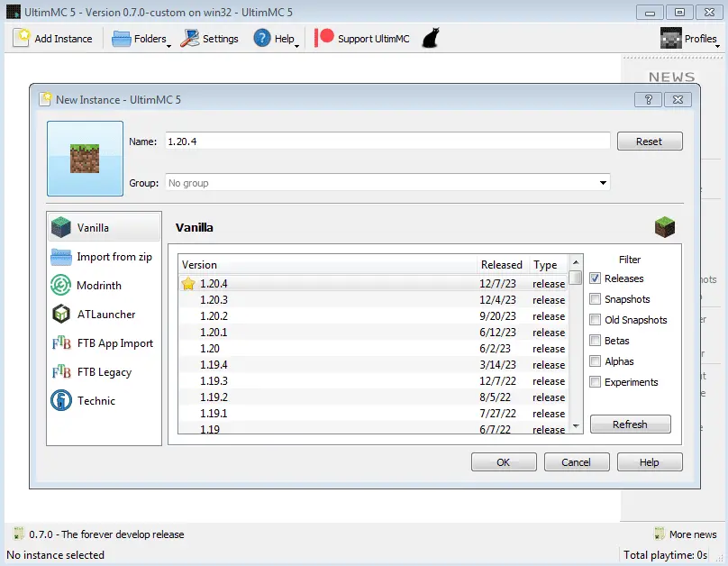Click the instance Name text field
This screenshot has width=728, height=566.
387,141
